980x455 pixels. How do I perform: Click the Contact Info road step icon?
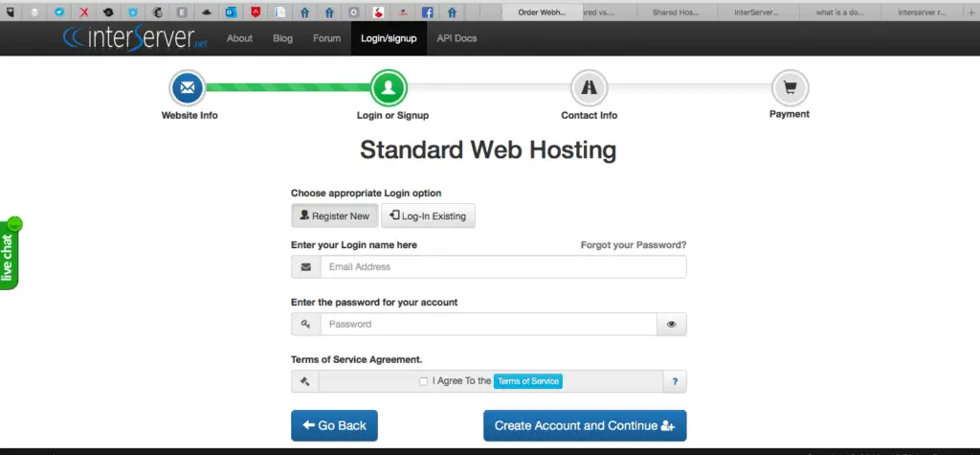[589, 87]
